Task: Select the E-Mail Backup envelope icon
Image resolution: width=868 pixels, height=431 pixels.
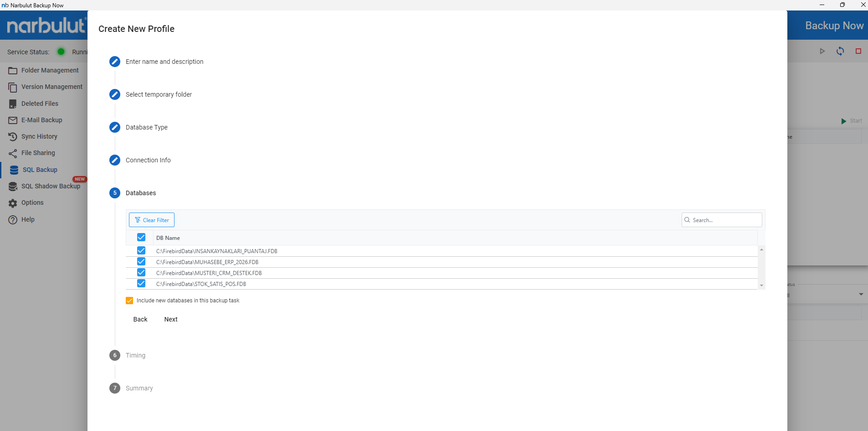Action: pos(13,120)
